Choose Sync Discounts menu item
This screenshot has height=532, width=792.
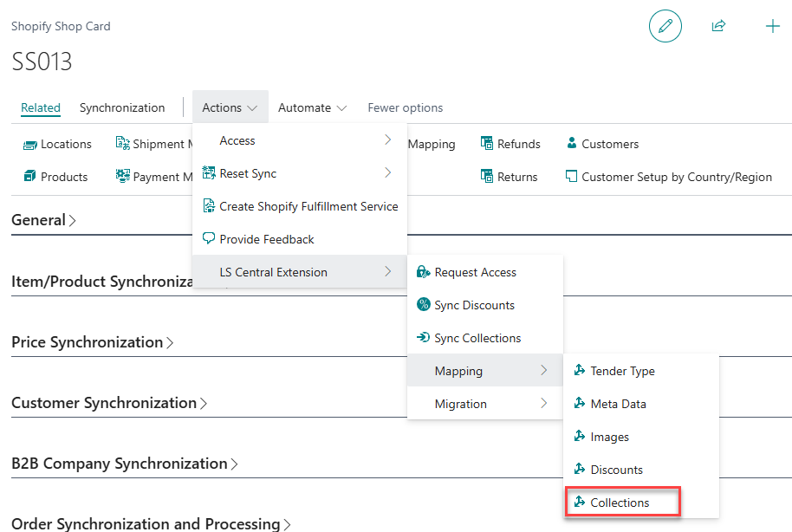pyautogui.click(x=485, y=305)
